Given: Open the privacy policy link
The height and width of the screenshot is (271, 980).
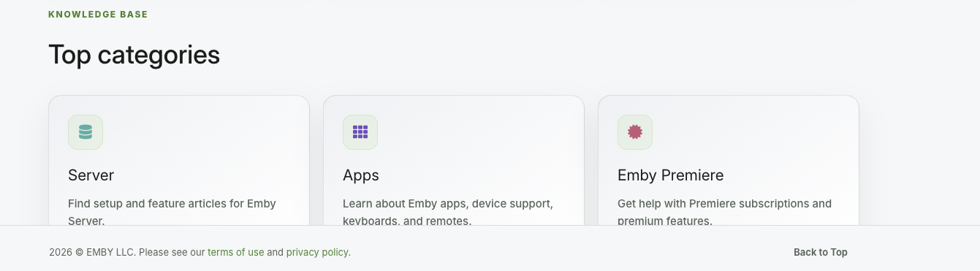Looking at the screenshot, I should (x=317, y=252).
